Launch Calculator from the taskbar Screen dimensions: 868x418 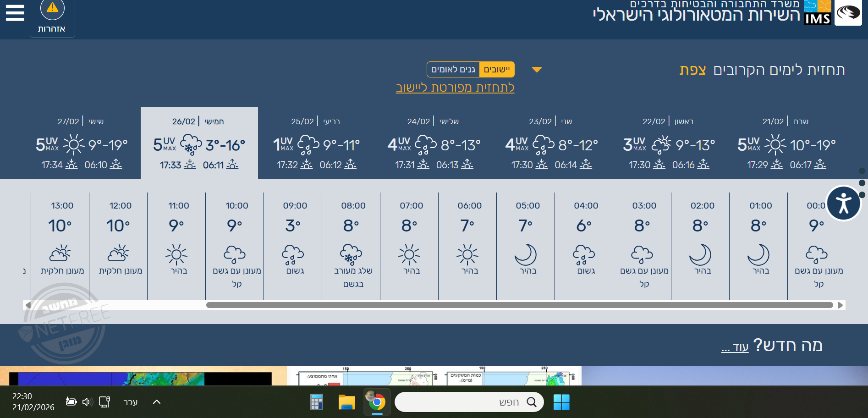tap(317, 402)
